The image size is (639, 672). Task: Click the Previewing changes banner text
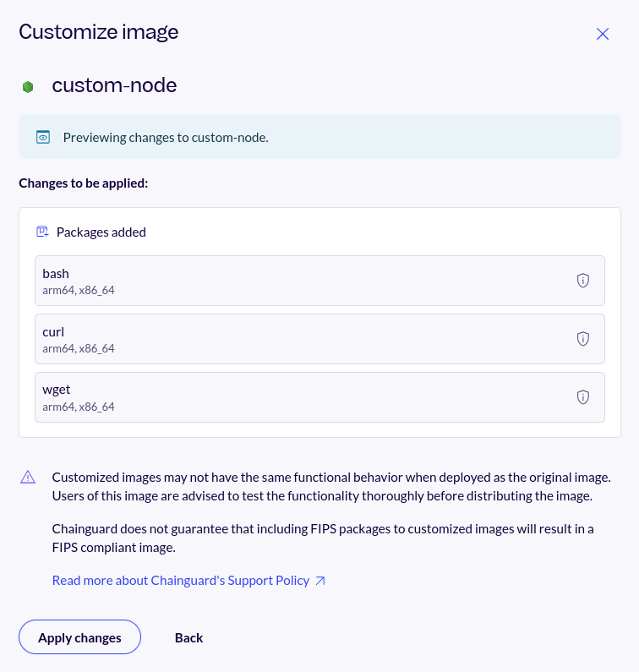(x=165, y=137)
